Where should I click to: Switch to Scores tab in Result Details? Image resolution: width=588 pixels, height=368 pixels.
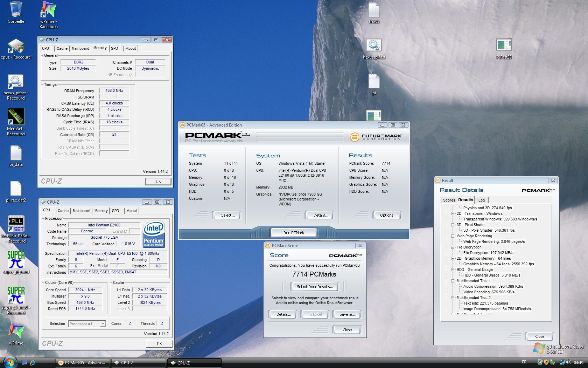(449, 200)
